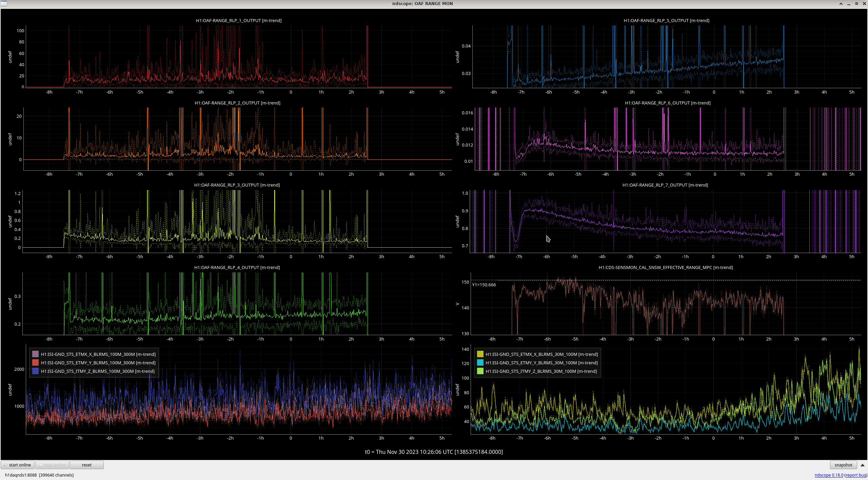The width and height of the screenshot is (868, 480).
Task: Click the ETMY_Y_BLRMS_100M_300M red legend swatch
Action: 35,363
